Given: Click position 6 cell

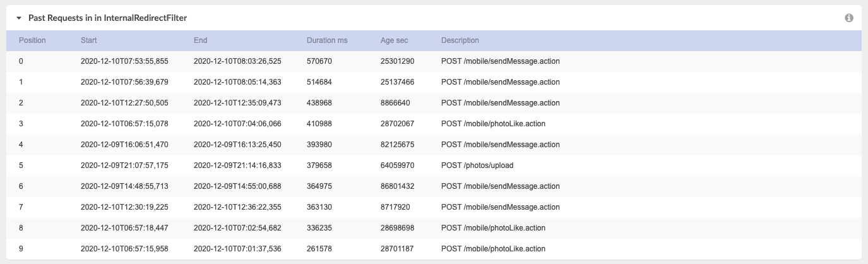Looking at the screenshot, I should (x=21, y=186).
